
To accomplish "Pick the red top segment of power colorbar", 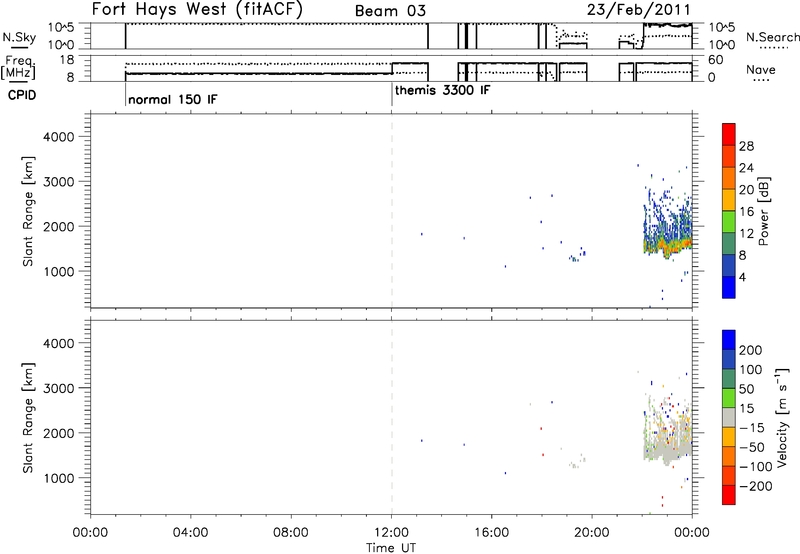I will [x=729, y=135].
